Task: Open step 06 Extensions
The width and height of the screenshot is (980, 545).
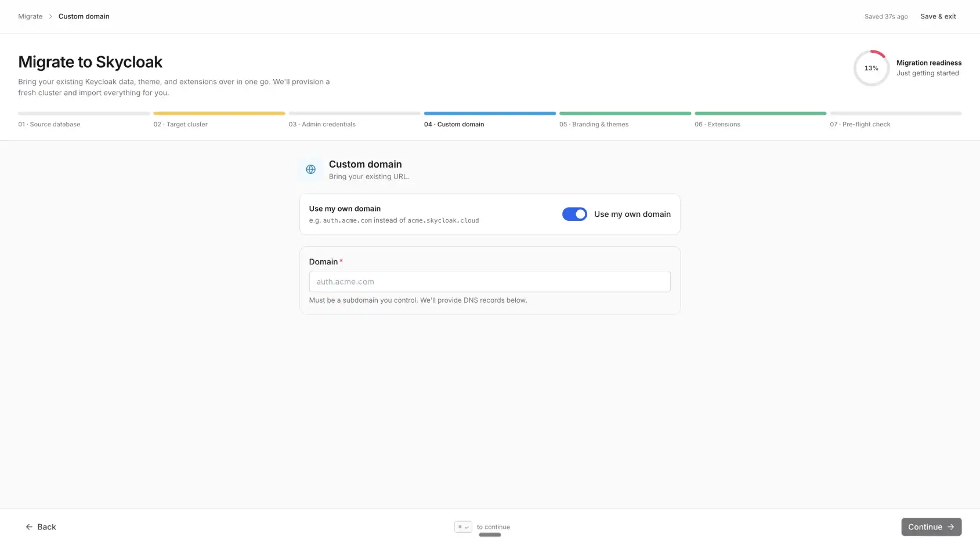Action: [760, 120]
